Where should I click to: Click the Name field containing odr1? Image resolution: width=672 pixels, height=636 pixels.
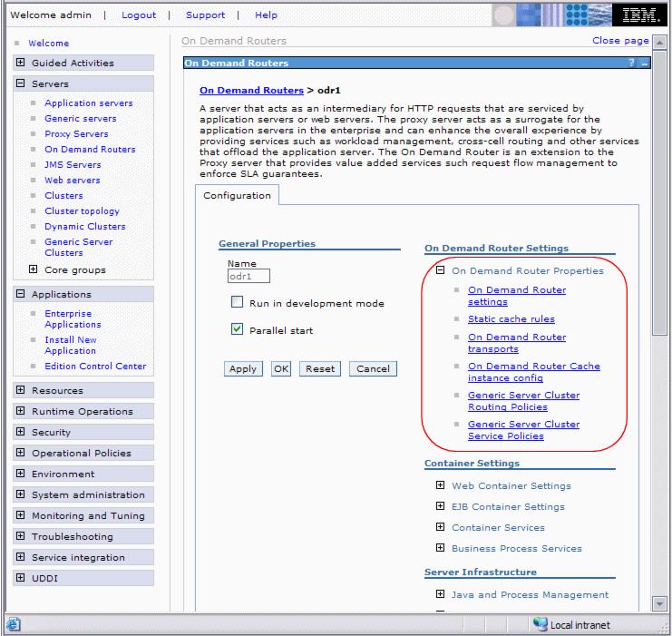[x=248, y=276]
